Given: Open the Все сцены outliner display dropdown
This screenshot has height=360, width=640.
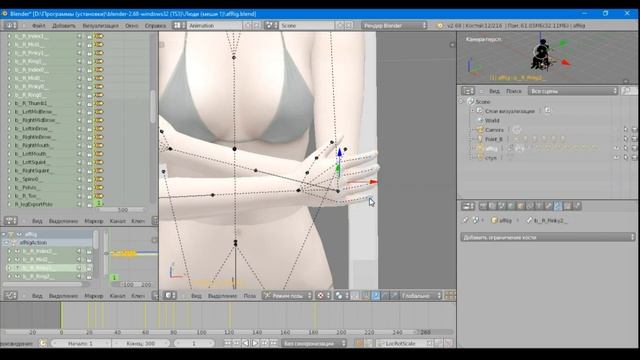Looking at the screenshot, I should click(573, 91).
